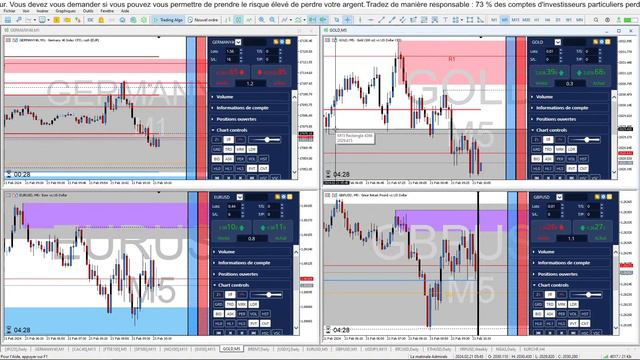Toggle VOL volumes in GOLD panel

tap(571, 159)
